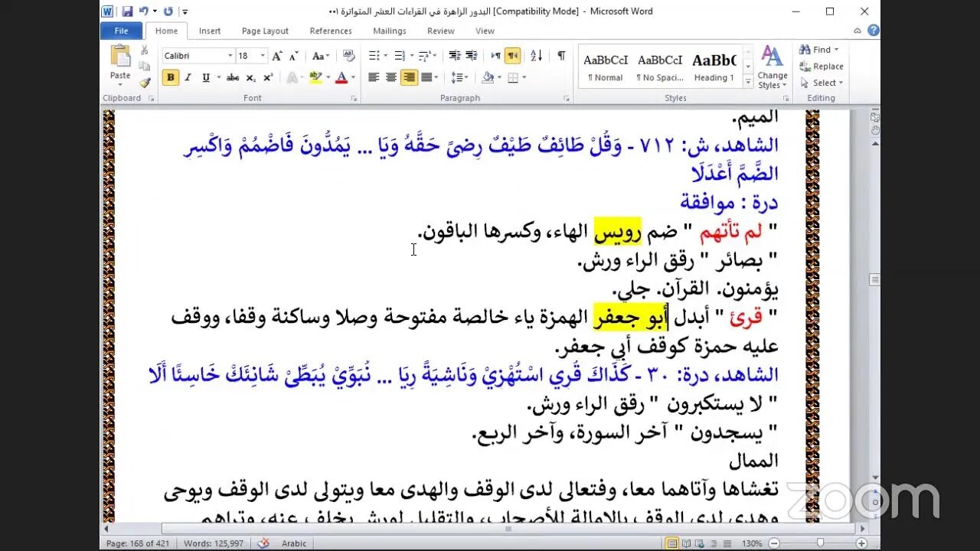Save document via title bar icon

point(127,11)
